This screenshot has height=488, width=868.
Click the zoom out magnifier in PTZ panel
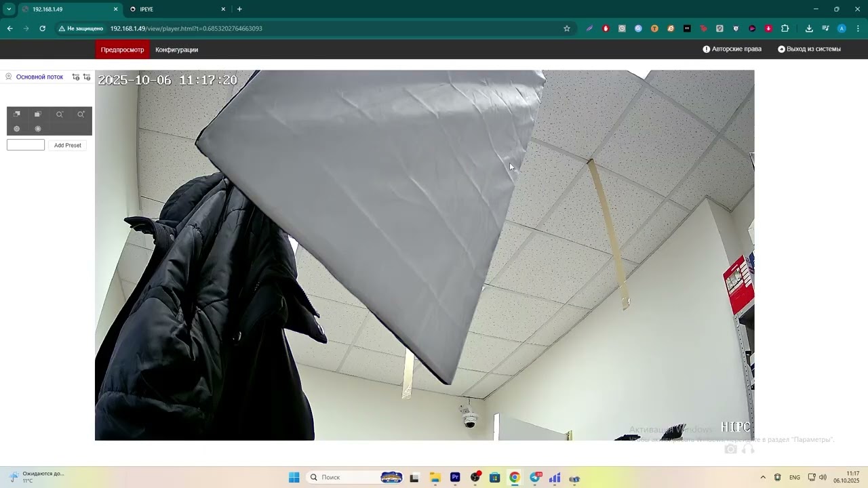tap(60, 115)
